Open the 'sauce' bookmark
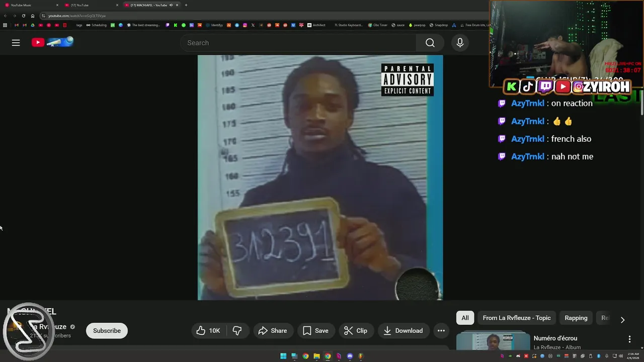 pyautogui.click(x=397, y=25)
